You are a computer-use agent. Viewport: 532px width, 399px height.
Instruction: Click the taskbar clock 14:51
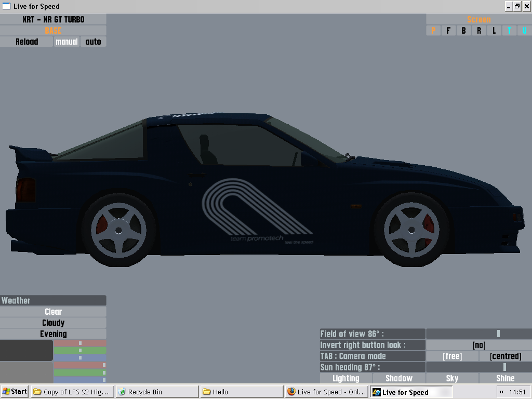517,392
